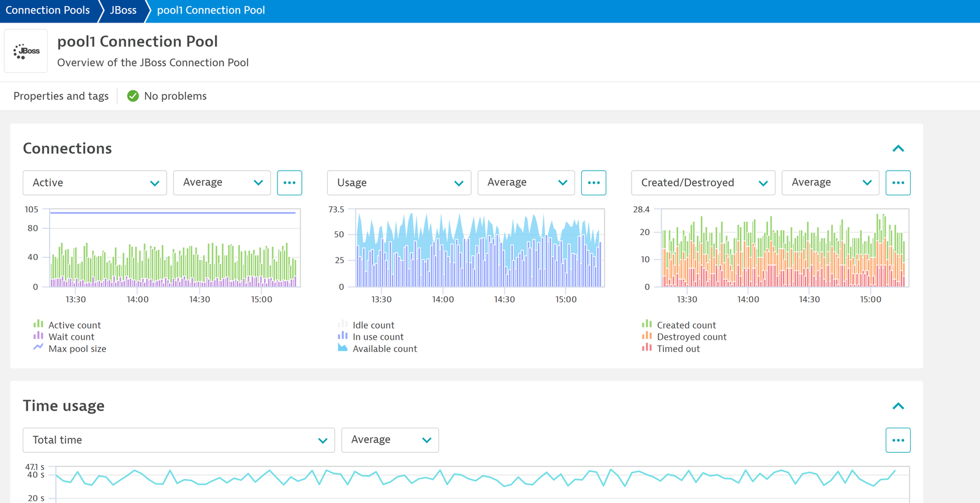Collapse the Time usage section
The image size is (980, 503).
click(x=898, y=406)
